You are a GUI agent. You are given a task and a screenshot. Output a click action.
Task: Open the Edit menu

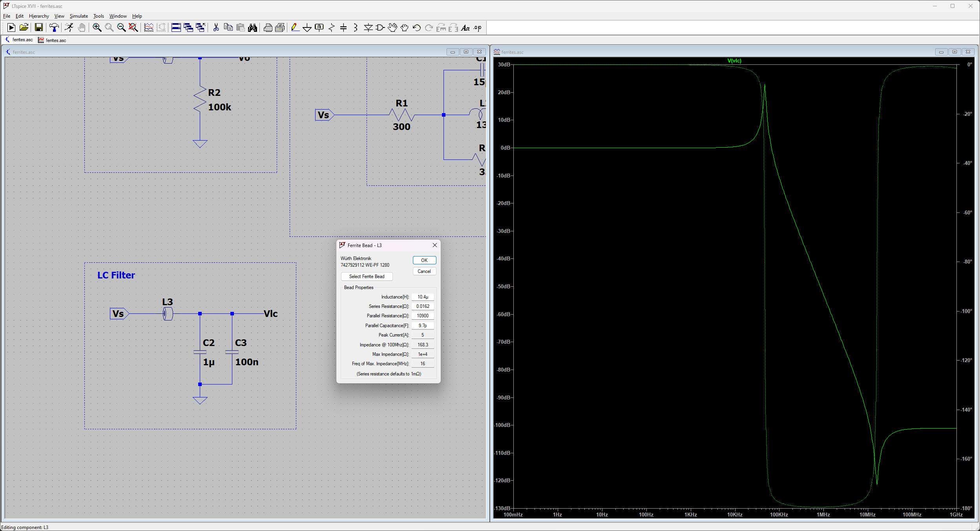click(20, 16)
